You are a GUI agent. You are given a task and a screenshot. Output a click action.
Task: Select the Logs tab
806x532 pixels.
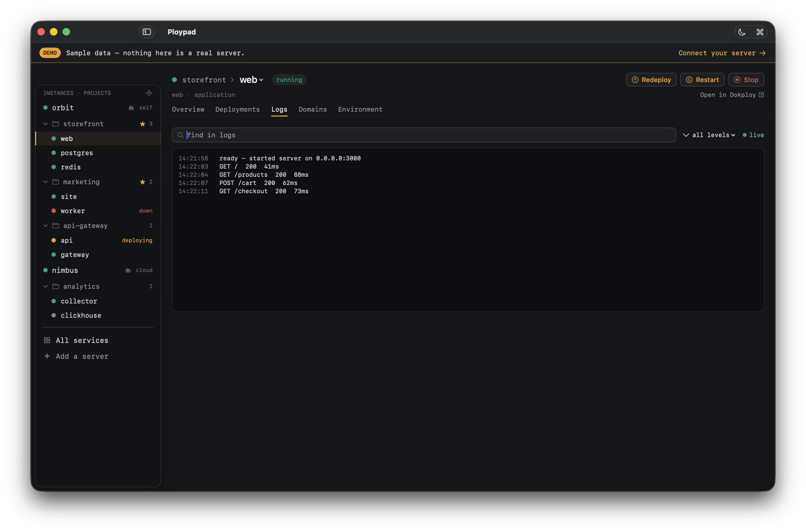(279, 109)
